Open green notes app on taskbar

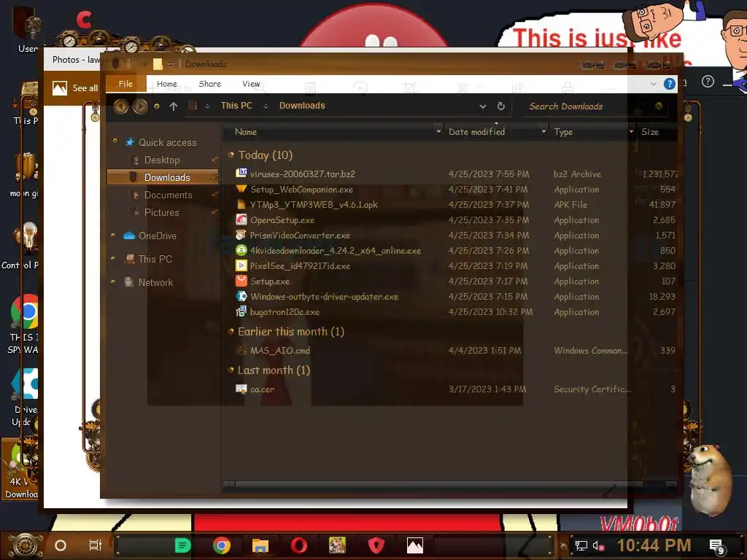[182, 545]
